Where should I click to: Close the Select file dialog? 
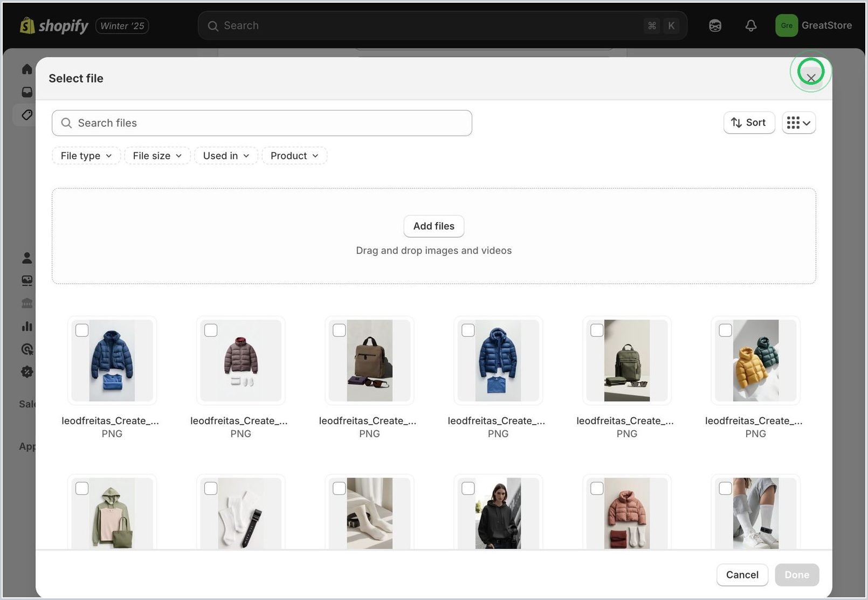[x=811, y=78]
